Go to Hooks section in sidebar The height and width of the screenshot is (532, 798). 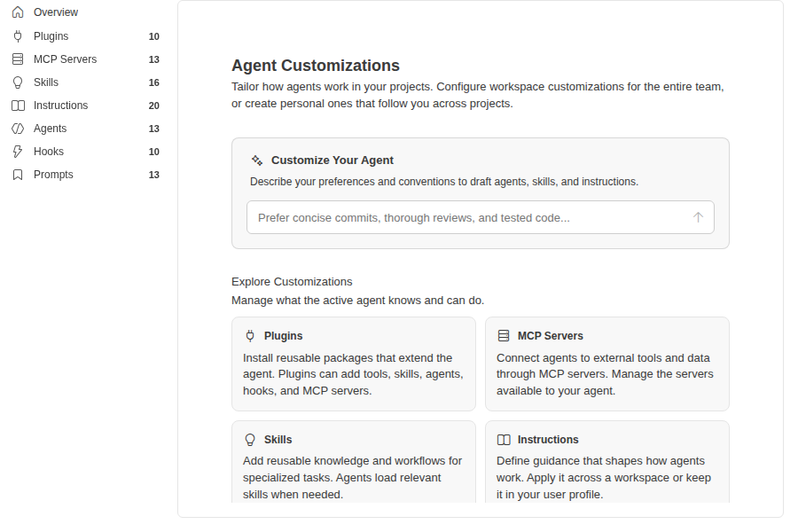[x=85, y=152]
